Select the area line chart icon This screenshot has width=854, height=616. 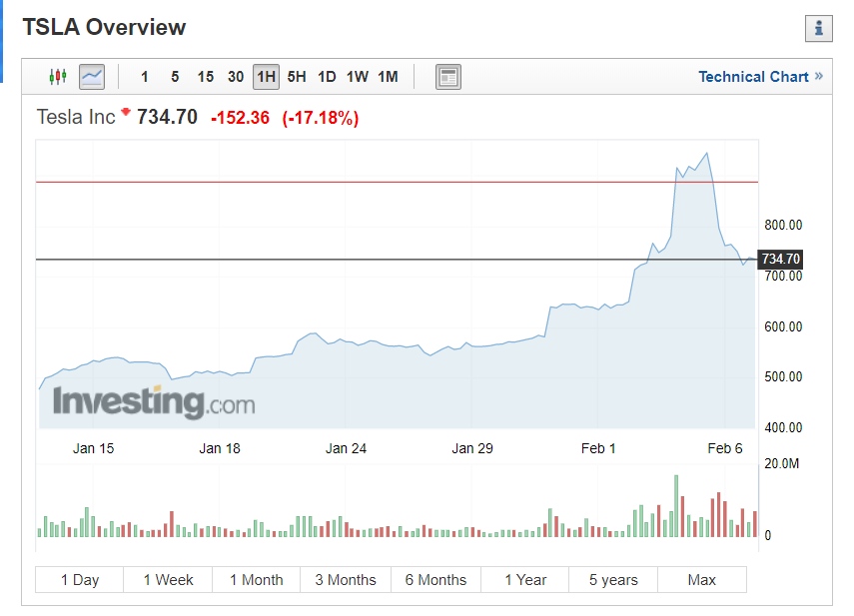coord(92,77)
